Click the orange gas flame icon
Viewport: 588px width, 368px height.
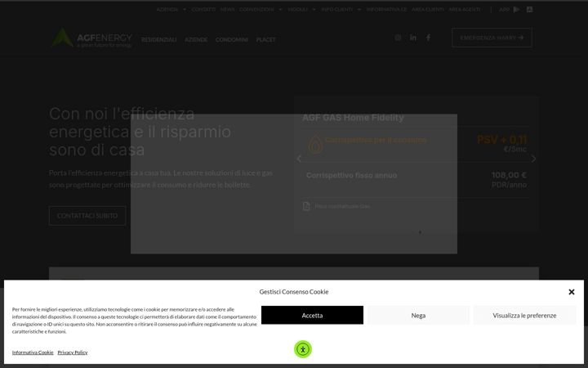coord(315,144)
